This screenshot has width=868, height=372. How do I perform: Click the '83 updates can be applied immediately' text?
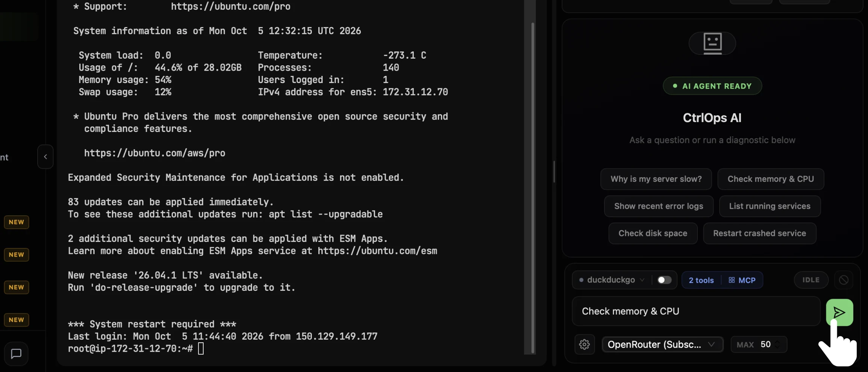click(170, 202)
